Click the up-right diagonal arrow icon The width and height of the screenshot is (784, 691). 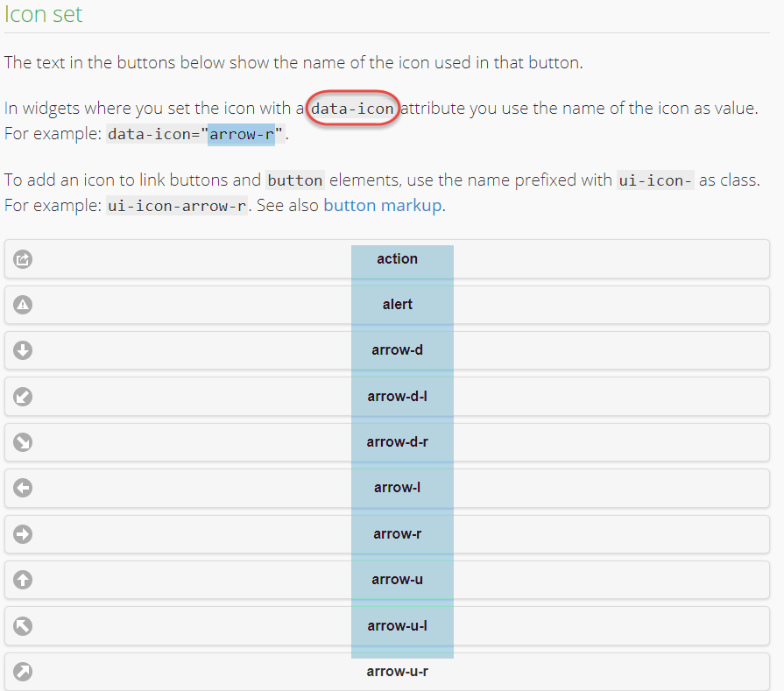(24, 672)
